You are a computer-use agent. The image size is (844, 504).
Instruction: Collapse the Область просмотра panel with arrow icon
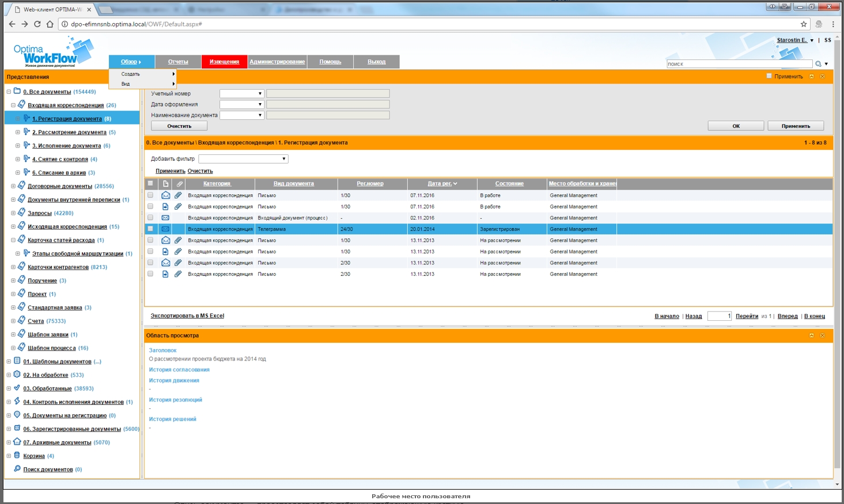812,335
